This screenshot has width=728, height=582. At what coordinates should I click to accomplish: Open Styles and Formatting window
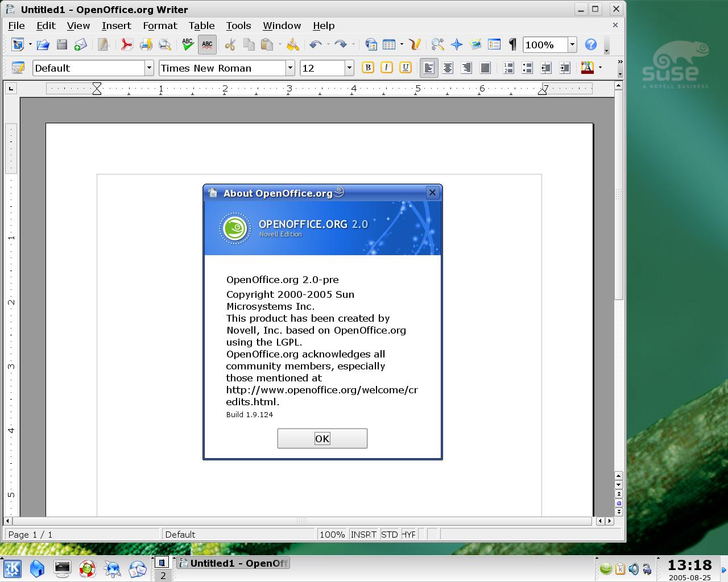[18, 68]
